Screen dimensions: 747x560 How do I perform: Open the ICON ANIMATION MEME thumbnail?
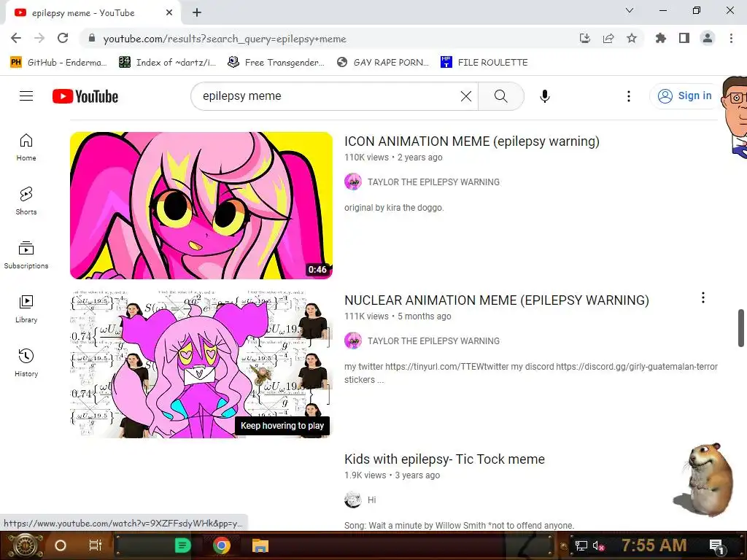click(x=201, y=205)
